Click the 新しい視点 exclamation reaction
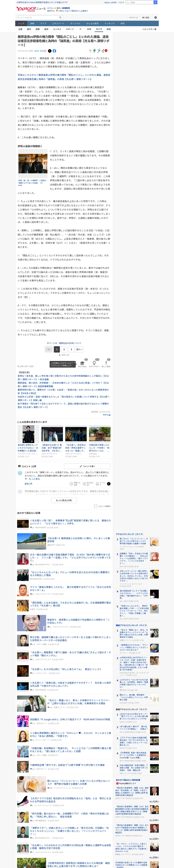The height and width of the screenshot is (868, 174). pyautogui.click(x=106, y=364)
